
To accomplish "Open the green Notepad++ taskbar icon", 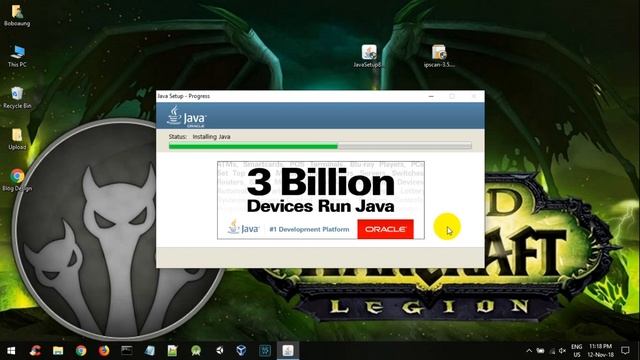I will (172, 351).
